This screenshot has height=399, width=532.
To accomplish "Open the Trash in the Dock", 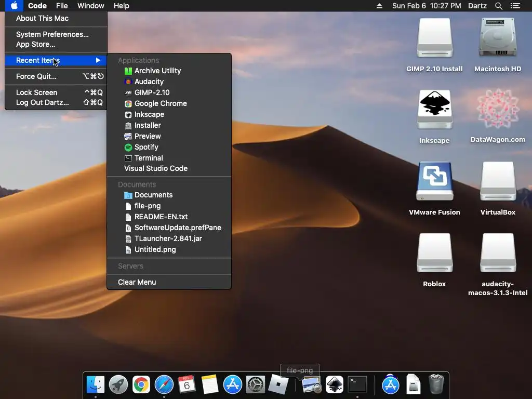I will 436,384.
